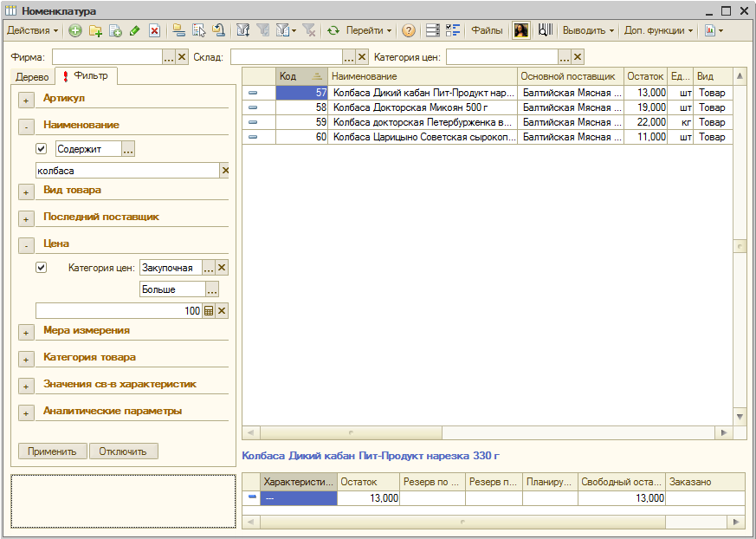The height and width of the screenshot is (539, 756).
Task: Switch to the Дерево tab
Action: pos(32,77)
